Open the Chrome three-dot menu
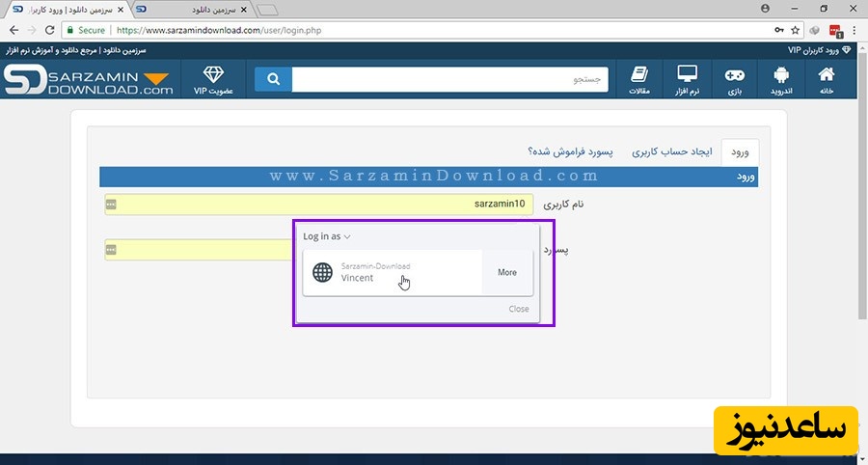Image resolution: width=868 pixels, height=465 pixels. (x=855, y=30)
